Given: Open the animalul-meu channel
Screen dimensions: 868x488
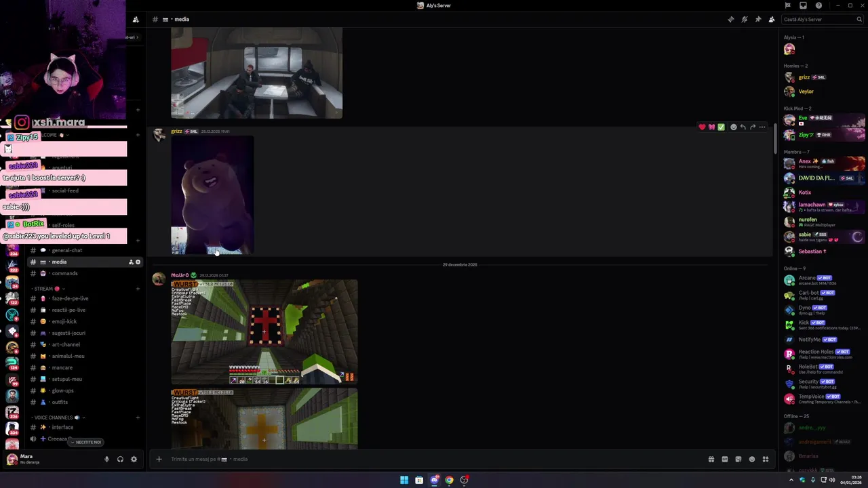Looking at the screenshot, I should 85,356.
